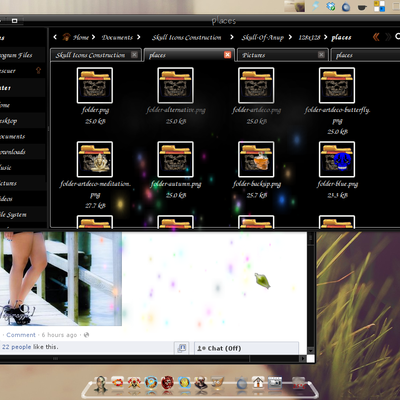Go to Skull Icons Construction breadcrumb
The width and height of the screenshot is (400, 400).
coord(186,37)
